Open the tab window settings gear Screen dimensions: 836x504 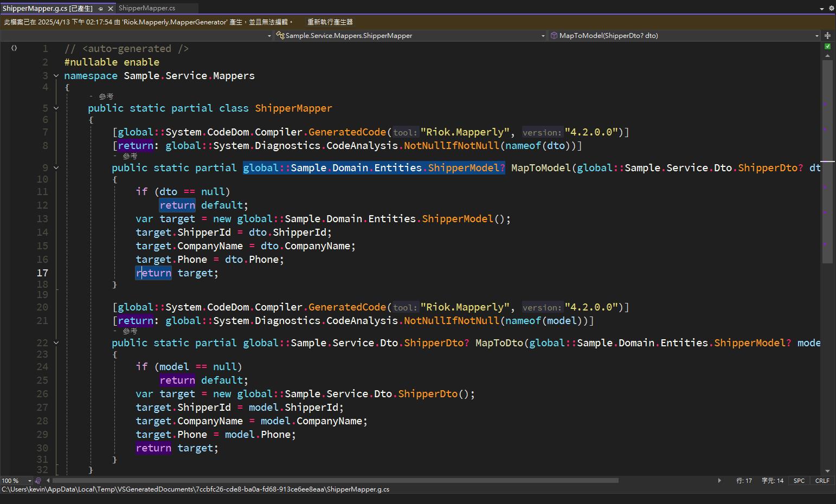(x=831, y=9)
